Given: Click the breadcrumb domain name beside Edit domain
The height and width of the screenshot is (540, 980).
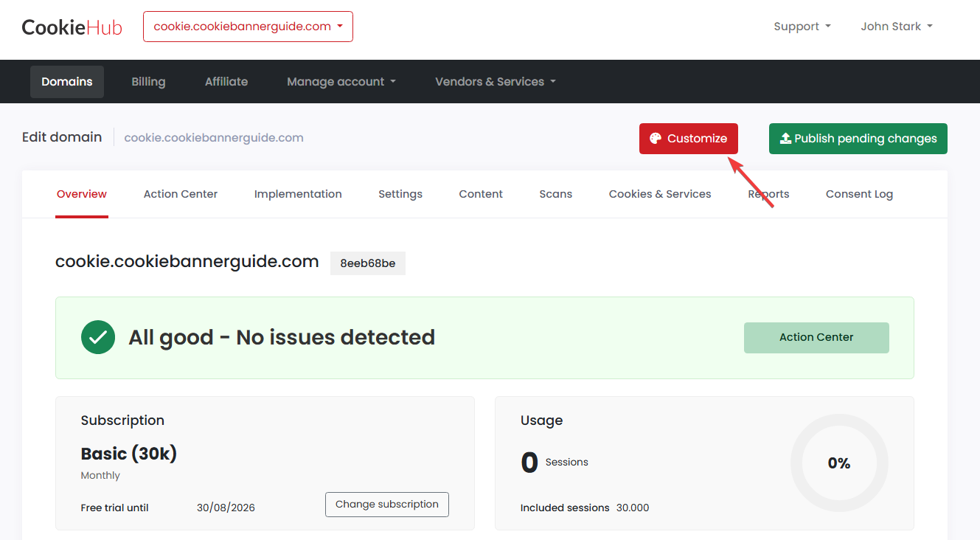Looking at the screenshot, I should pos(214,138).
